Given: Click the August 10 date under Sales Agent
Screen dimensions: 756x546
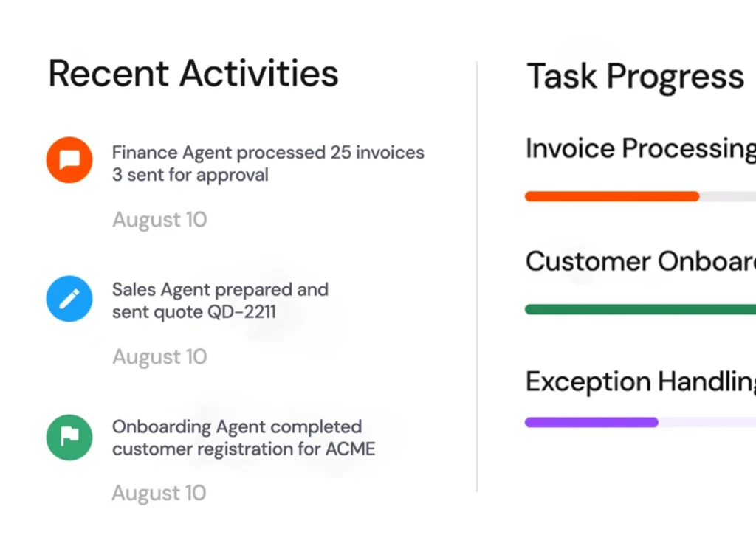Looking at the screenshot, I should (x=159, y=357).
